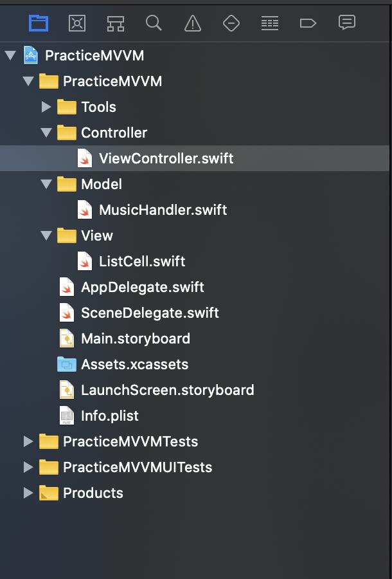This screenshot has width=392, height=579.
Task: Open the Report navigator speech-bubble icon
Action: tap(347, 23)
